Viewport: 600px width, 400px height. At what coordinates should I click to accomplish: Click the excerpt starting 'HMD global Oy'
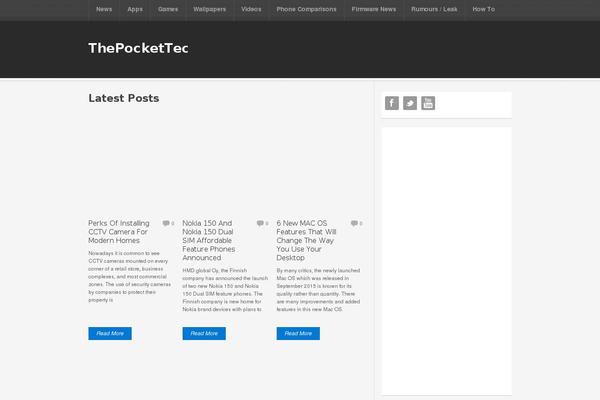click(225, 290)
